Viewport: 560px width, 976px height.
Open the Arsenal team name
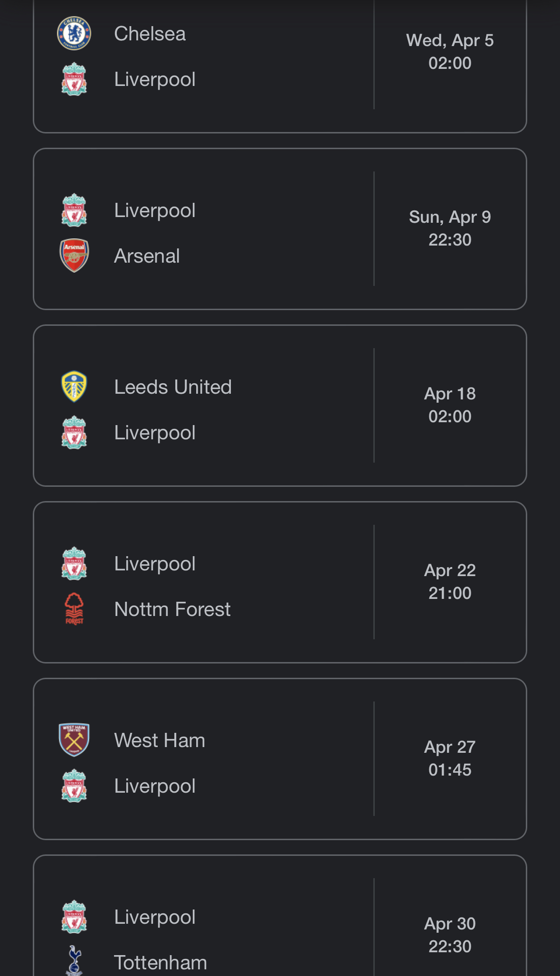pyautogui.click(x=147, y=256)
